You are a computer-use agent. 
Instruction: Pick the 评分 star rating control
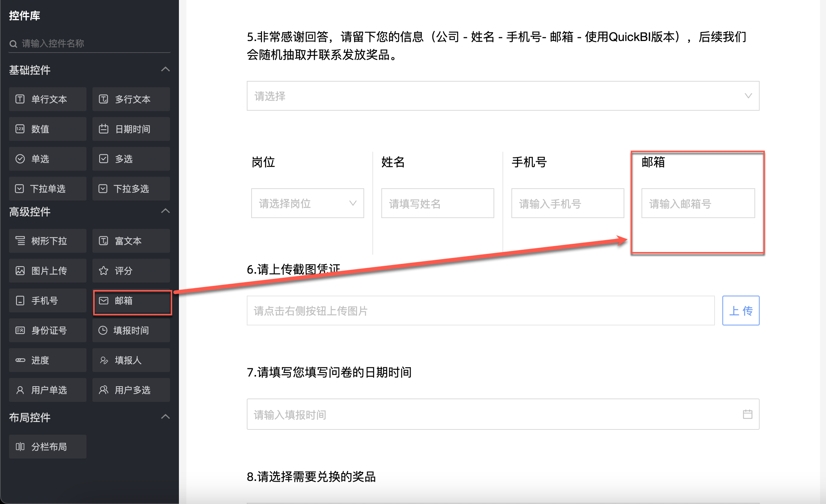pyautogui.click(x=131, y=271)
